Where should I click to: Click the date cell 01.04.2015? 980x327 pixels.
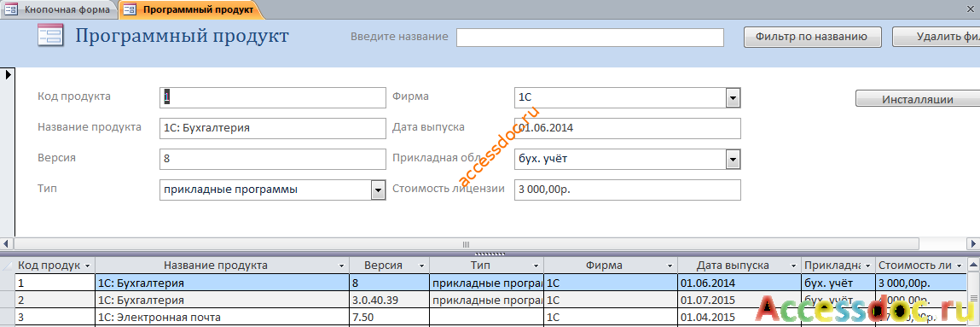(739, 318)
